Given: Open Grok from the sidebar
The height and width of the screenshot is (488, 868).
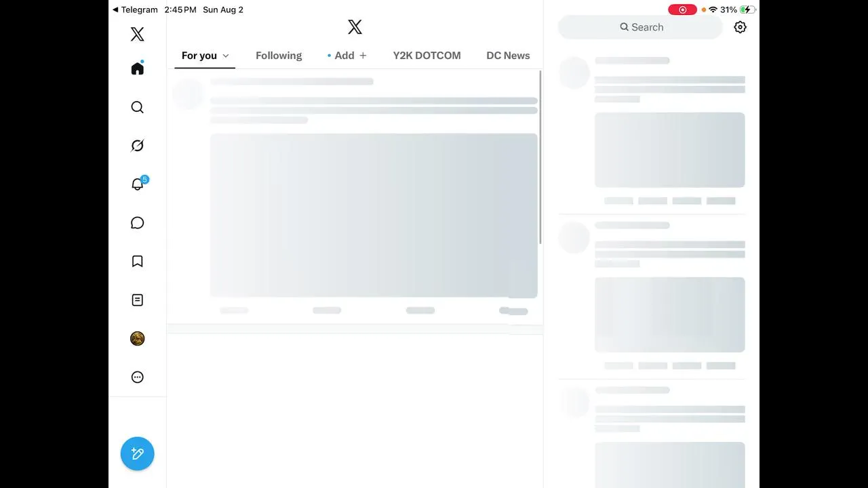Looking at the screenshot, I should point(137,146).
